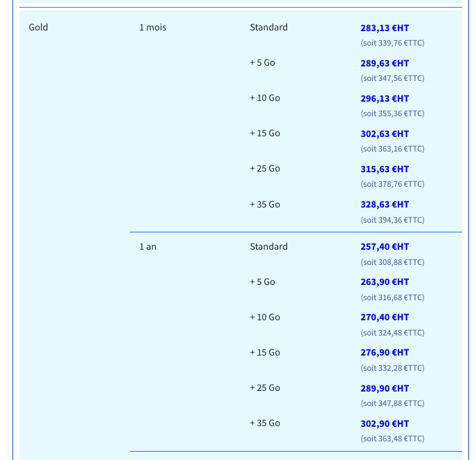Click the 315,63 €HT price

pyautogui.click(x=384, y=169)
